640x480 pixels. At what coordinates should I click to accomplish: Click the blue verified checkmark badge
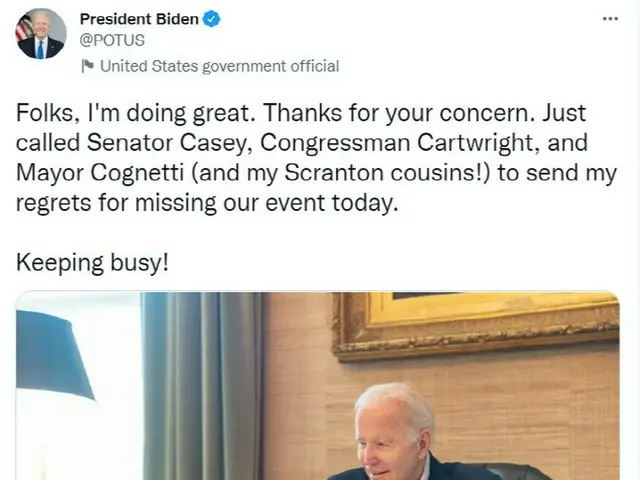tap(211, 19)
